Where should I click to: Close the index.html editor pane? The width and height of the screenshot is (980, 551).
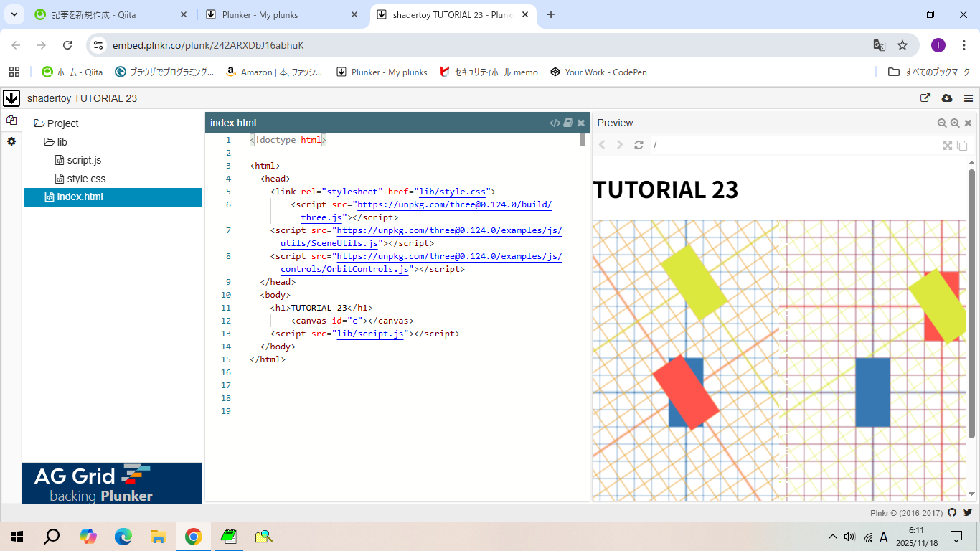click(581, 123)
